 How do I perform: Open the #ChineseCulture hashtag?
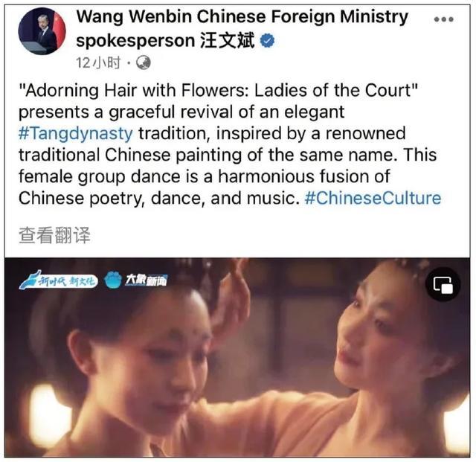point(373,199)
